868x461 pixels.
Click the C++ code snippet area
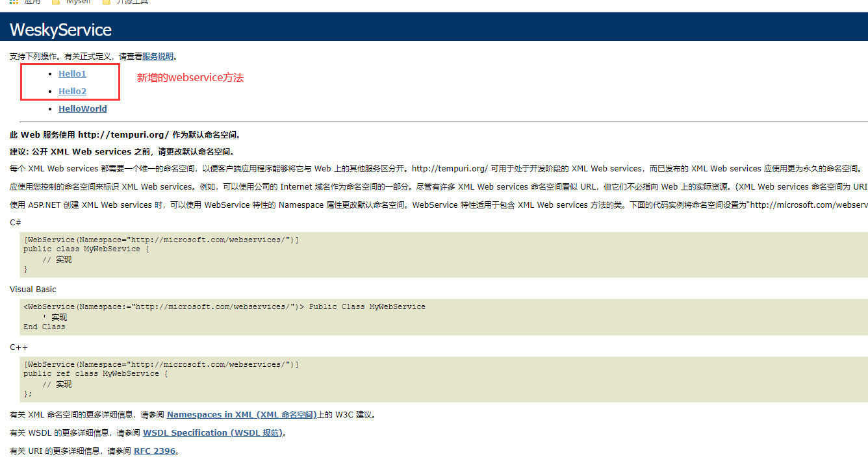(x=260, y=379)
